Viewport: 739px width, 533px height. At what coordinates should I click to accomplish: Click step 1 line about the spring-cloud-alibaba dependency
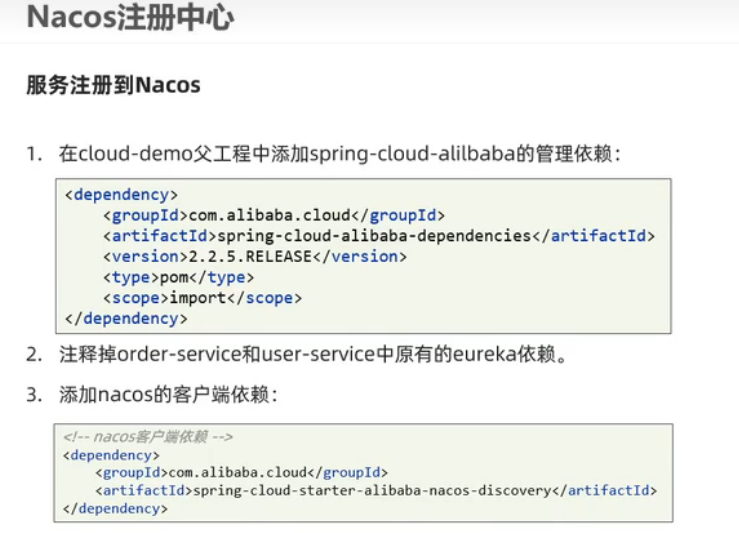pos(324,154)
